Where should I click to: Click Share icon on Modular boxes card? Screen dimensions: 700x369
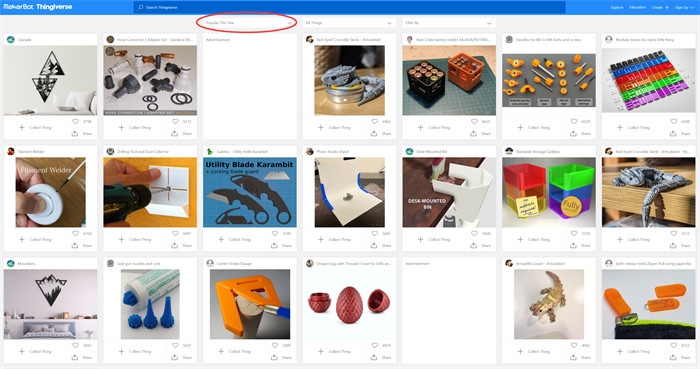pos(673,133)
